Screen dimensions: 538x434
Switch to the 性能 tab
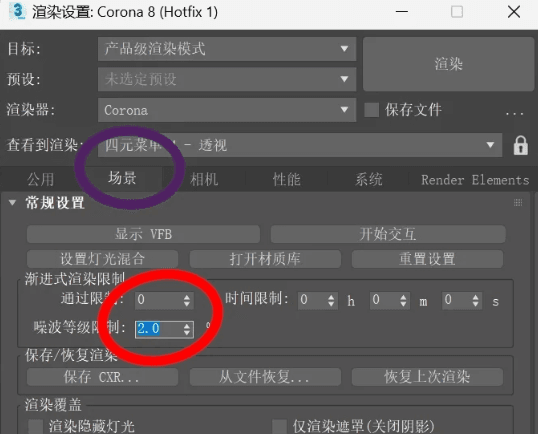[286, 179]
